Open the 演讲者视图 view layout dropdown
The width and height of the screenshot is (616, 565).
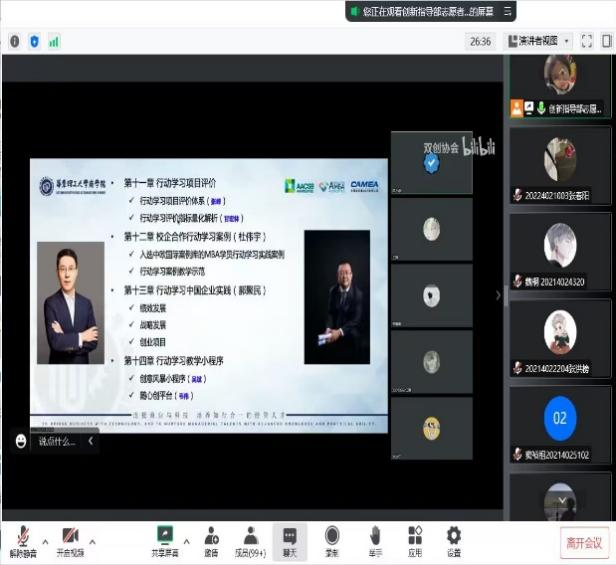point(540,41)
